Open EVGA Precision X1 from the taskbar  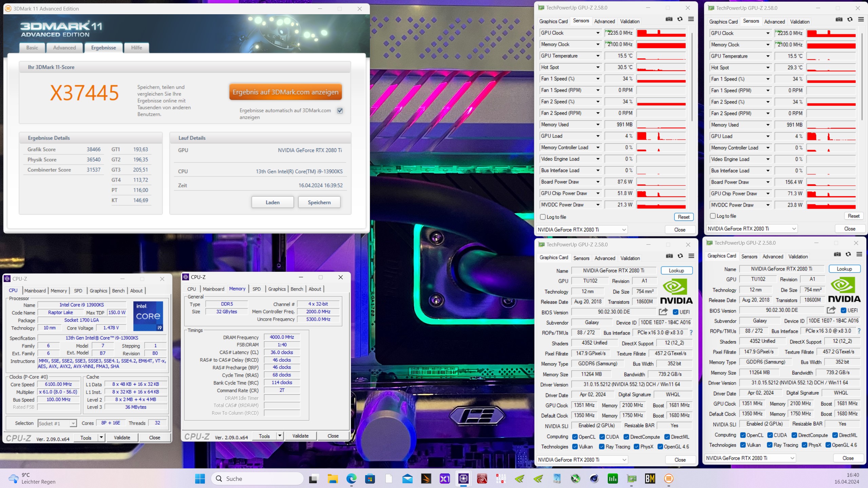445,478
